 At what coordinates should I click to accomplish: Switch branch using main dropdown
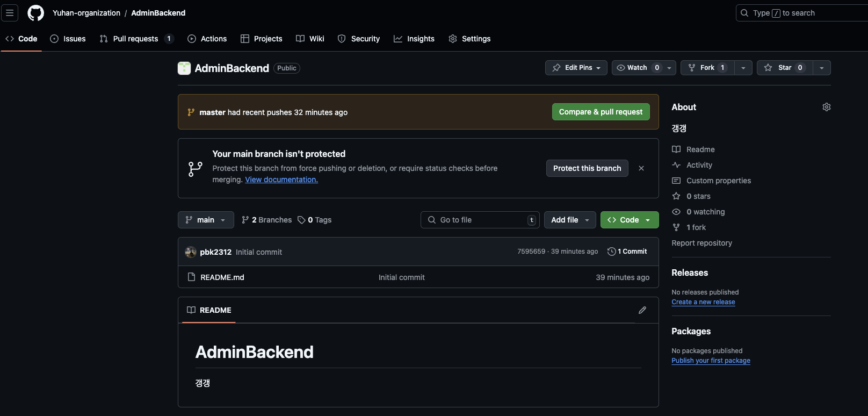click(x=206, y=220)
